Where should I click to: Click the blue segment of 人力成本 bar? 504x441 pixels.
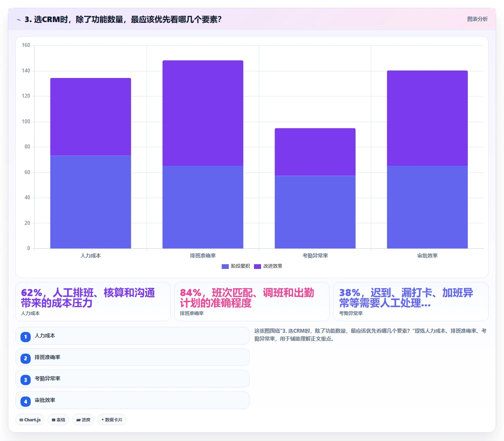coord(91,202)
